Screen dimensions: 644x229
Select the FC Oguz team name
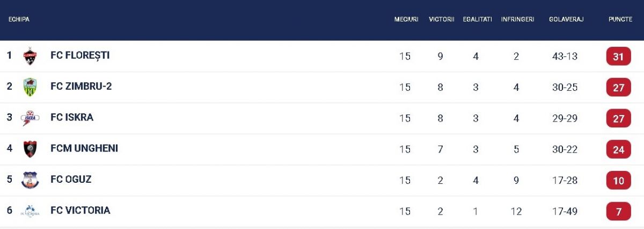tap(71, 180)
